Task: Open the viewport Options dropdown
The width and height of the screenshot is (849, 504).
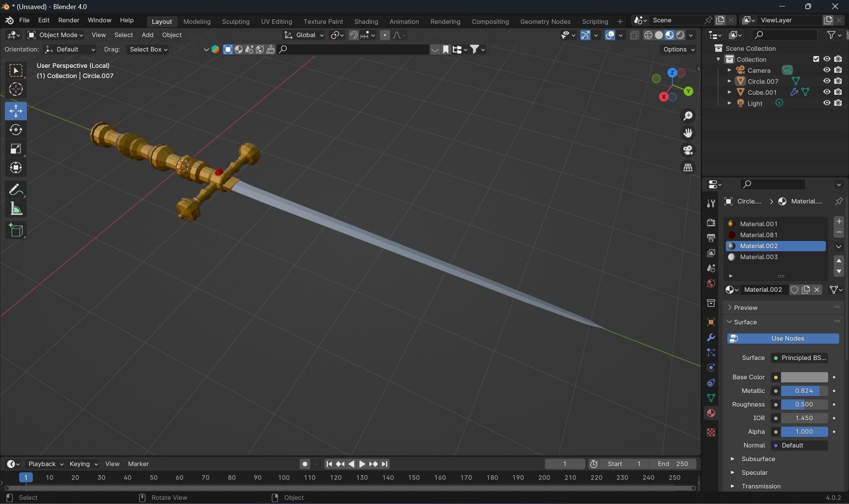Action: coord(678,50)
